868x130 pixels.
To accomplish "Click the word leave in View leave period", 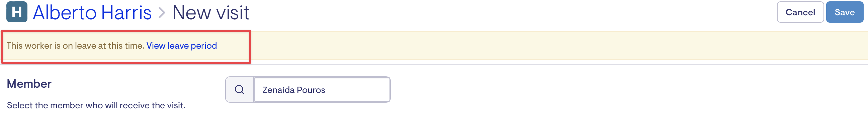I will [x=178, y=46].
